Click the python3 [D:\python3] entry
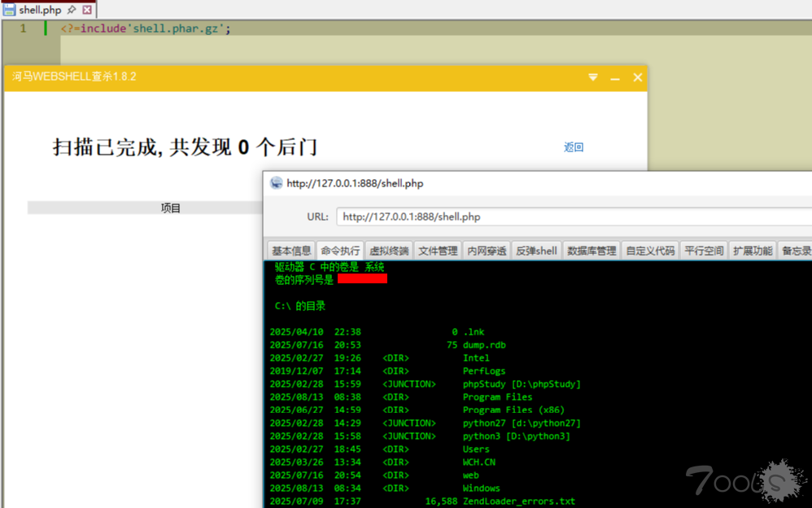This screenshot has height=508, width=812. [x=517, y=436]
